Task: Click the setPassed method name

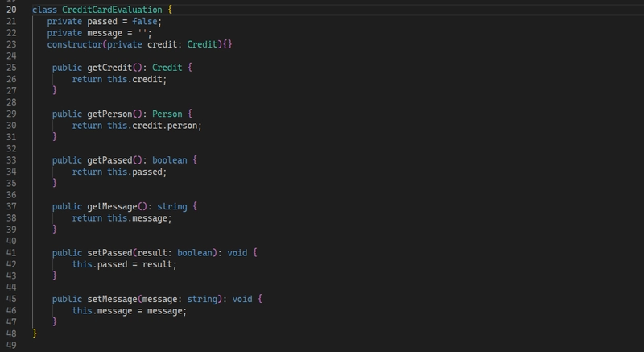Action: pyautogui.click(x=109, y=253)
